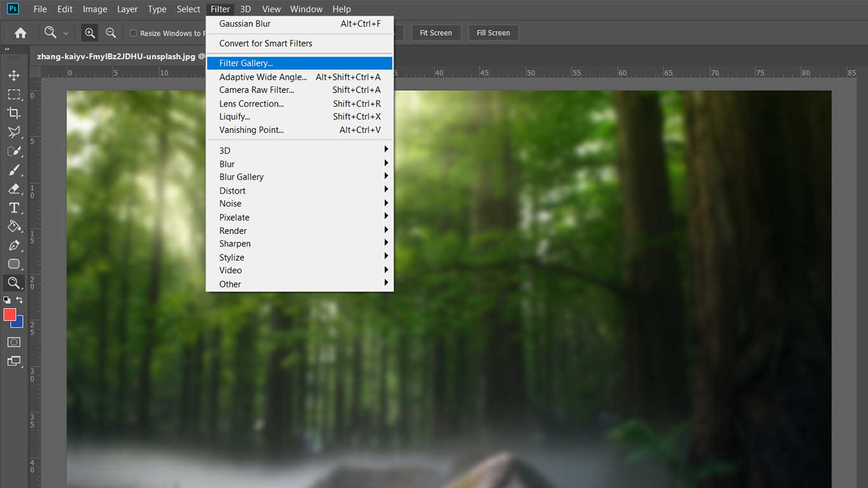Select the Eraser tool

click(x=13, y=189)
